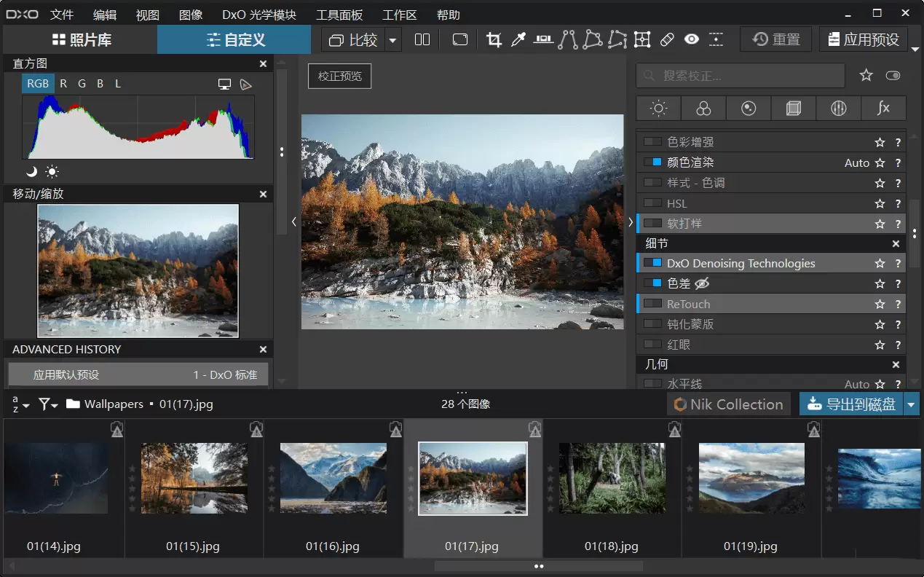Show favorite corrections star filter

866,75
